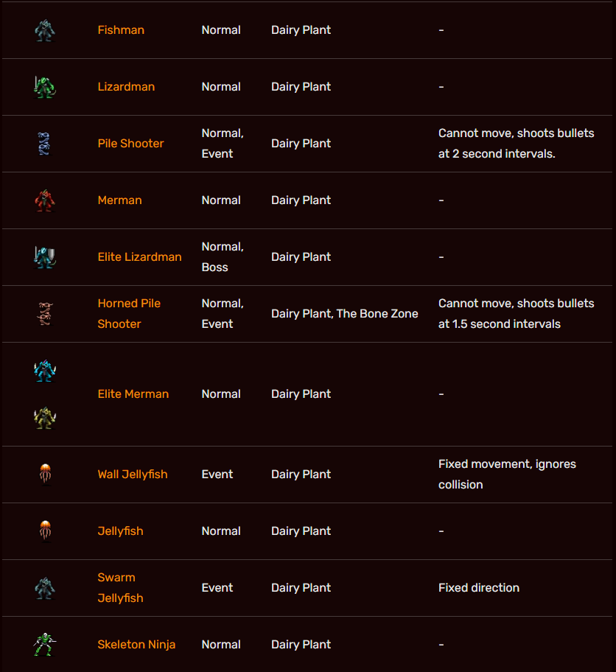Open the Fishman name link
The height and width of the screenshot is (672, 616).
click(121, 30)
